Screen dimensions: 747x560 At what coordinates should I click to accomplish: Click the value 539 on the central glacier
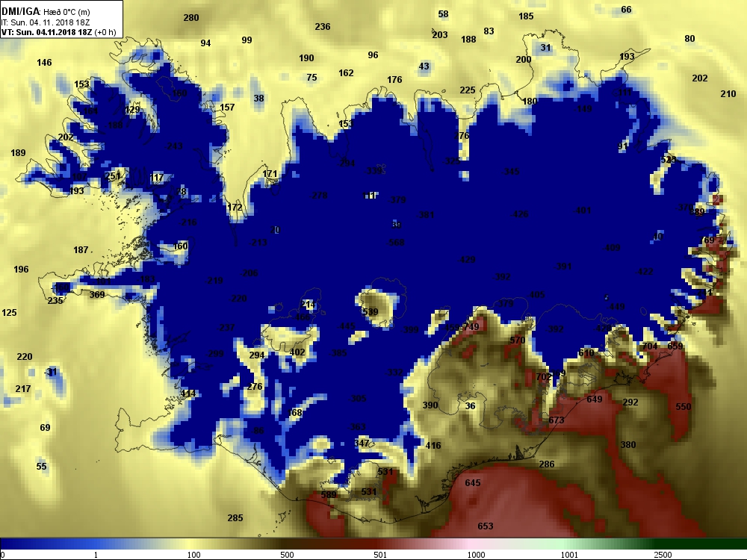(371, 312)
